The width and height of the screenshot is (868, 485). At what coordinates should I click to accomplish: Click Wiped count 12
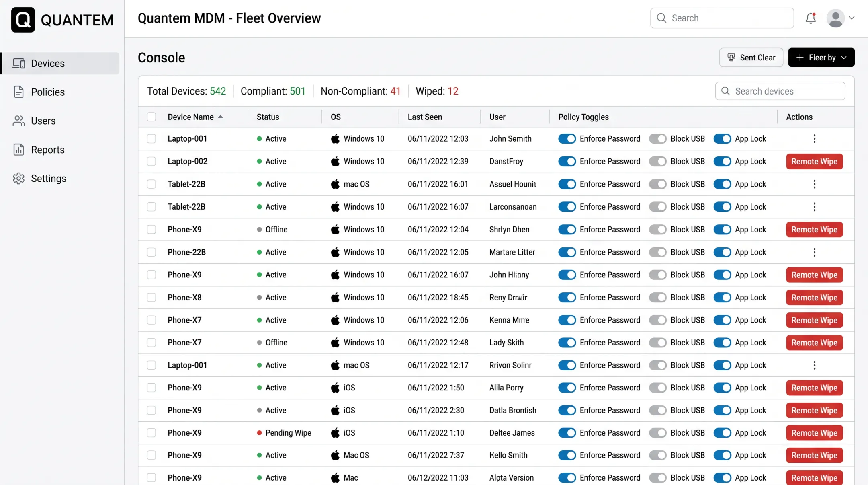pyautogui.click(x=453, y=91)
